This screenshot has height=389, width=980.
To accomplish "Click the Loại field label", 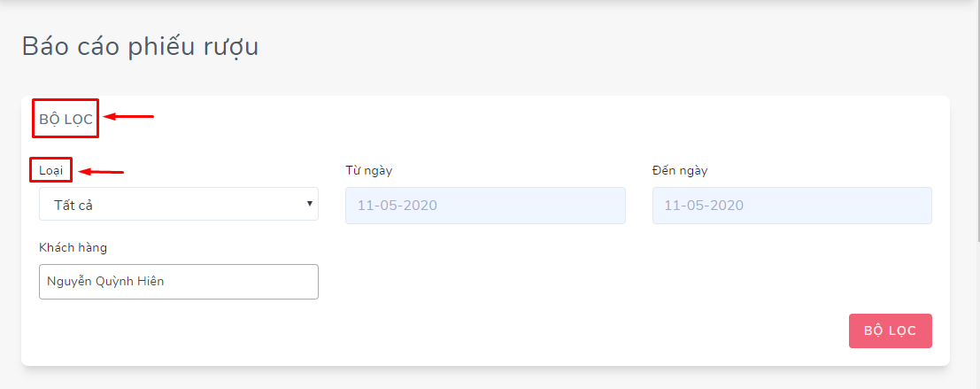I will 51,170.
